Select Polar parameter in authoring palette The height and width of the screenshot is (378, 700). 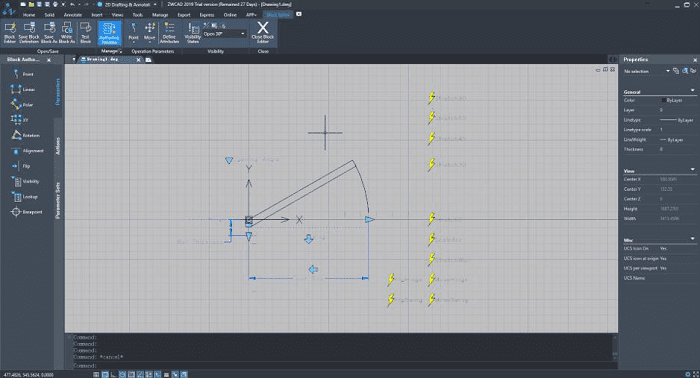point(23,104)
